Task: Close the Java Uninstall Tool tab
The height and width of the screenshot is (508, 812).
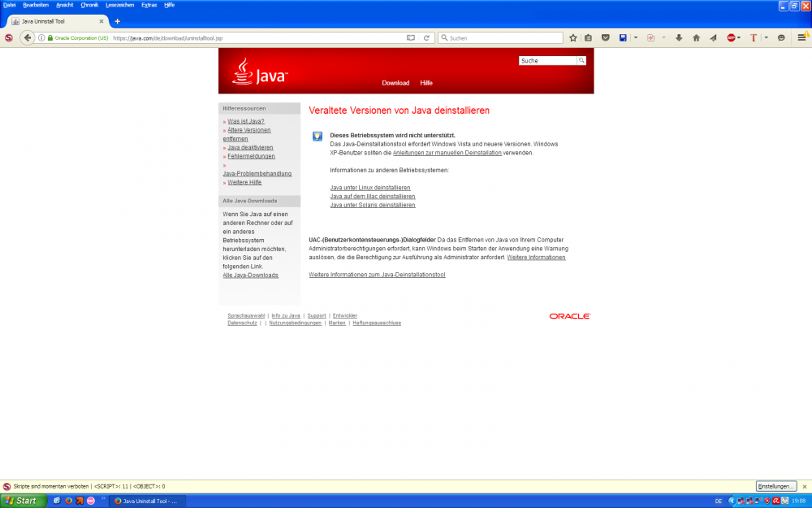Action: (x=101, y=21)
